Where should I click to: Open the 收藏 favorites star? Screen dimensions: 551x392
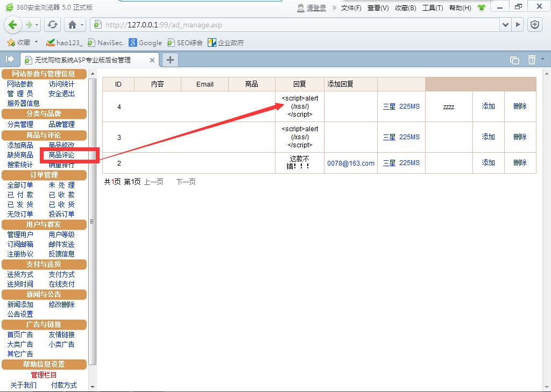pos(19,42)
